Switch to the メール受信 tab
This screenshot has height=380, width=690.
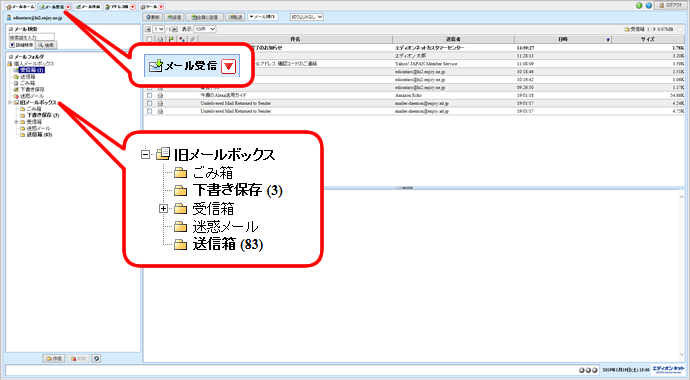pos(51,7)
